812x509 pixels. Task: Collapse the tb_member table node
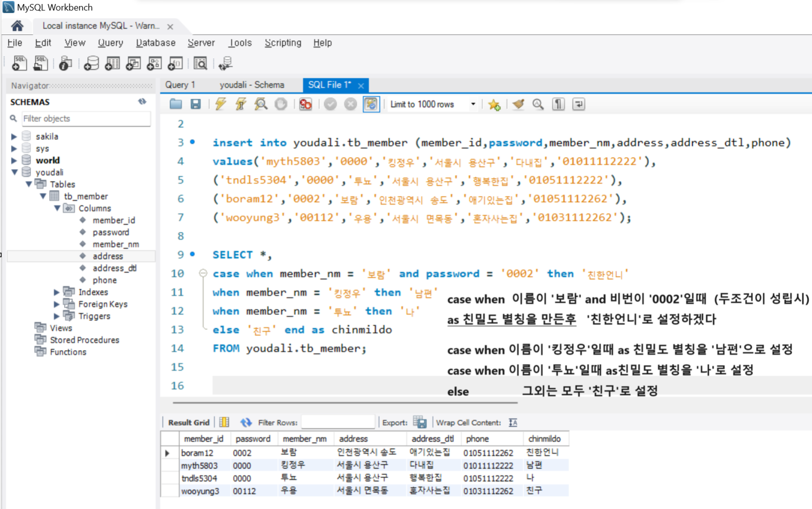pyautogui.click(x=43, y=196)
